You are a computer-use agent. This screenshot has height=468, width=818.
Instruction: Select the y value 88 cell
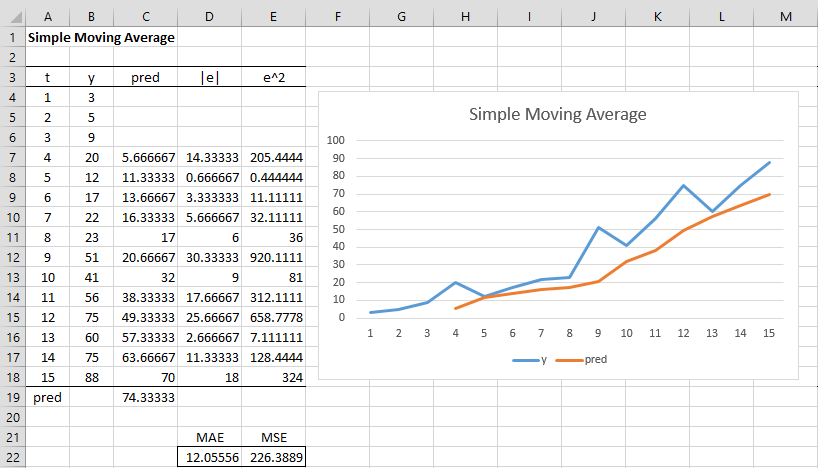(x=91, y=378)
